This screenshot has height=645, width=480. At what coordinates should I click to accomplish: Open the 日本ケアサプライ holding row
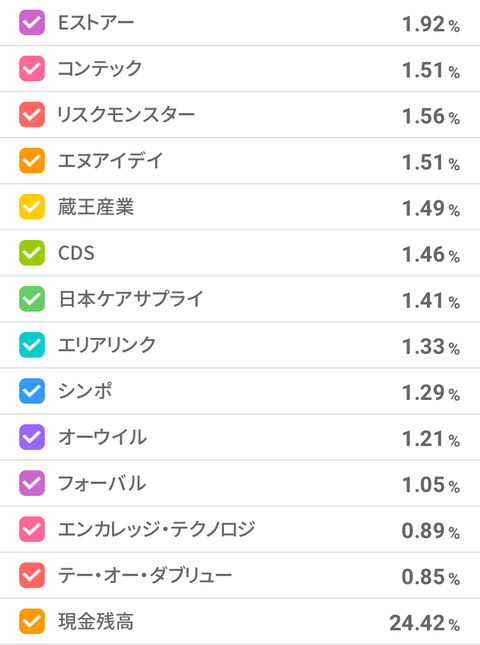(240, 299)
